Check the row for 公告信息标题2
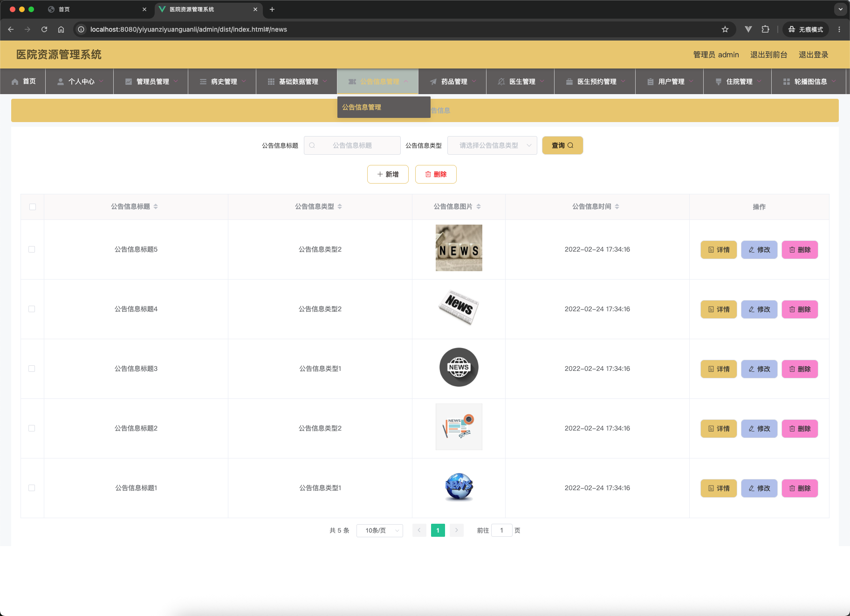The image size is (850, 616). pos(32,428)
